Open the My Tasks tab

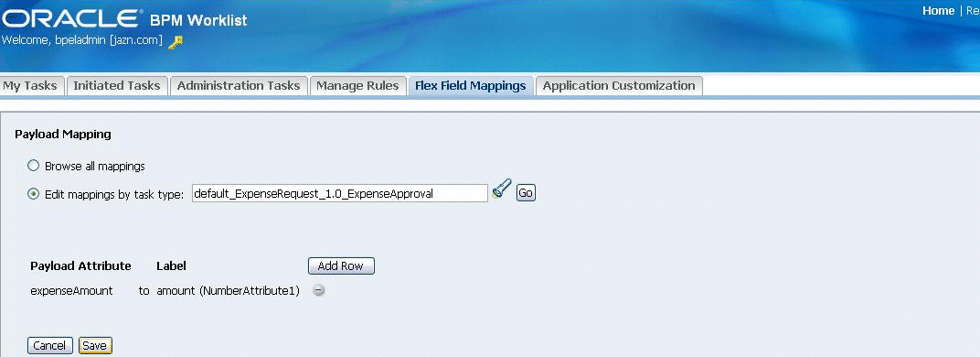pyautogui.click(x=30, y=86)
